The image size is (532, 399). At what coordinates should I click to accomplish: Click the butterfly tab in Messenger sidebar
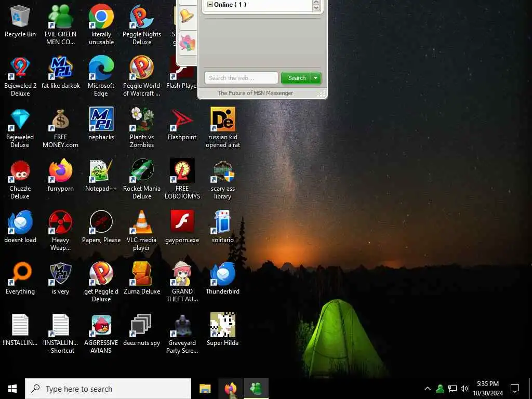click(187, 44)
